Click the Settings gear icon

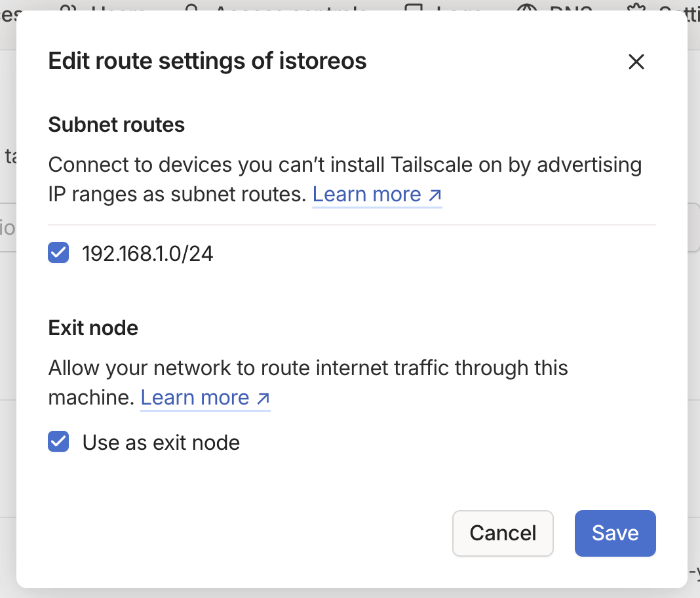tap(636, 8)
